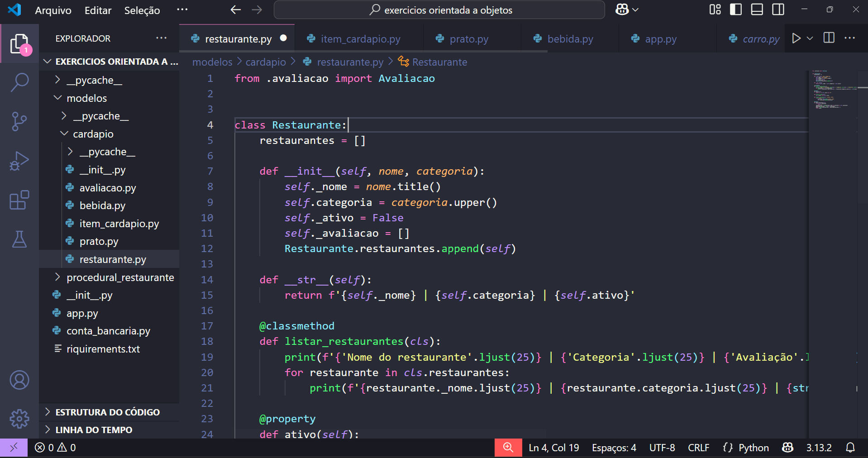868x458 pixels.
Task: Open the Explorer view in activity bar
Action: tap(19, 44)
